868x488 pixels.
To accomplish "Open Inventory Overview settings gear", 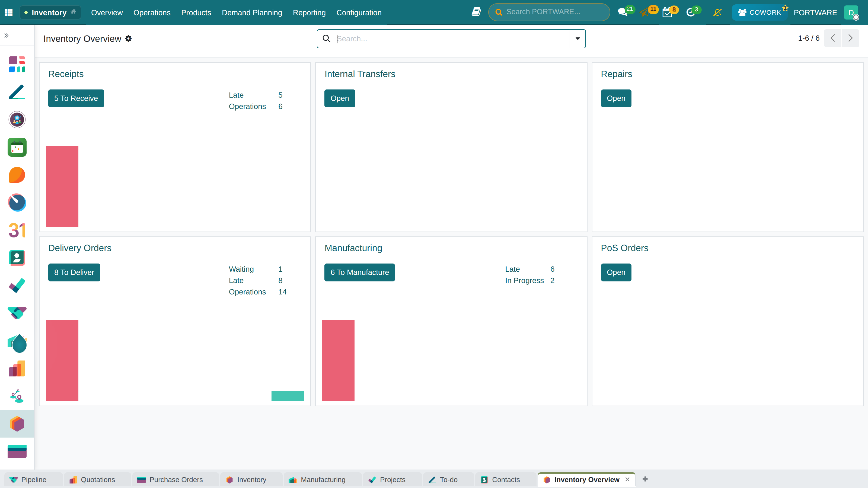I will (128, 39).
